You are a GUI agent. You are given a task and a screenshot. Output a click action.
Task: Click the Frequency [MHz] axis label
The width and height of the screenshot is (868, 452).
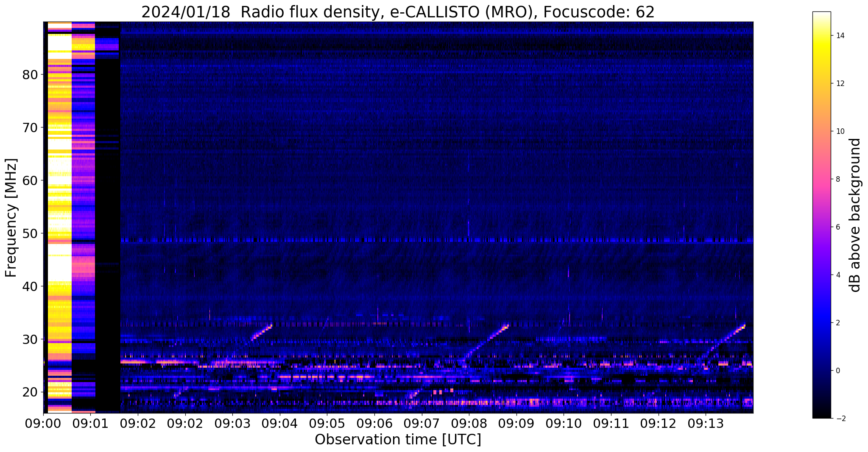[11, 218]
